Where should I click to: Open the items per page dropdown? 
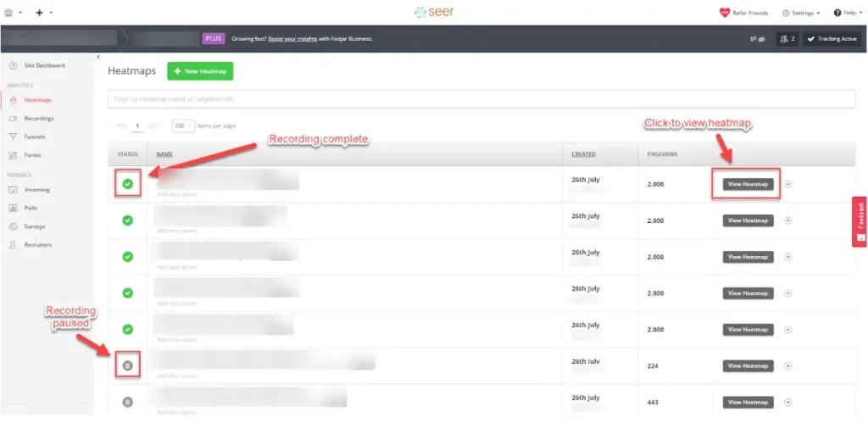183,125
